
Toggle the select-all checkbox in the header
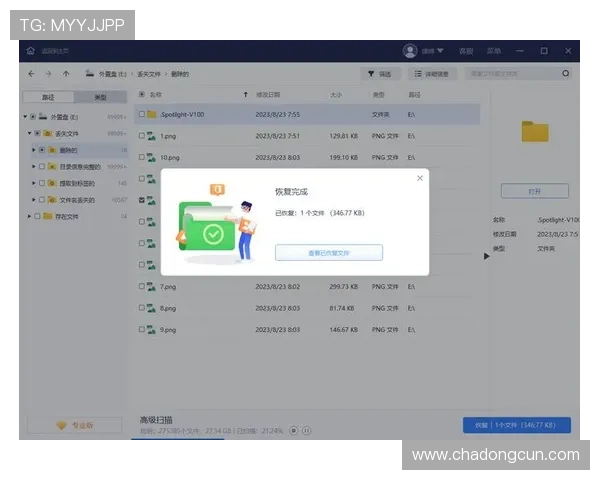[x=142, y=94]
